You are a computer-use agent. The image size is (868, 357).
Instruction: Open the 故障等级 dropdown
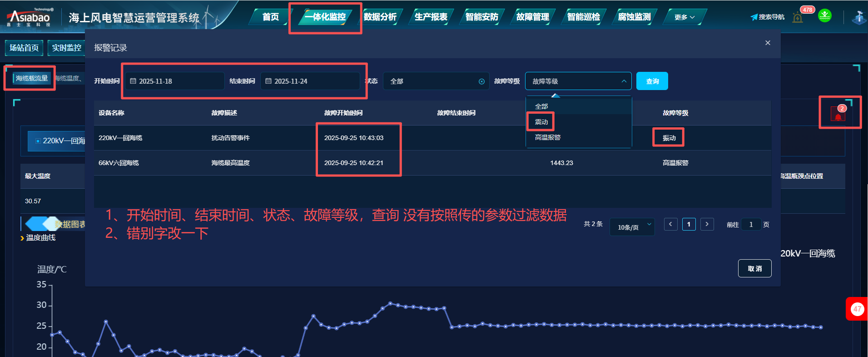[578, 81]
